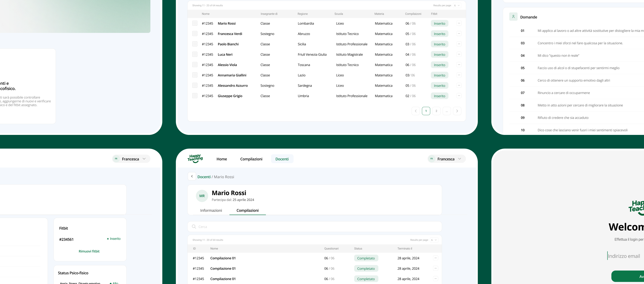Open Results per page dropdown in Compilazioni table
Image resolution: width=644 pixels, height=284 pixels.
pyautogui.click(x=434, y=240)
